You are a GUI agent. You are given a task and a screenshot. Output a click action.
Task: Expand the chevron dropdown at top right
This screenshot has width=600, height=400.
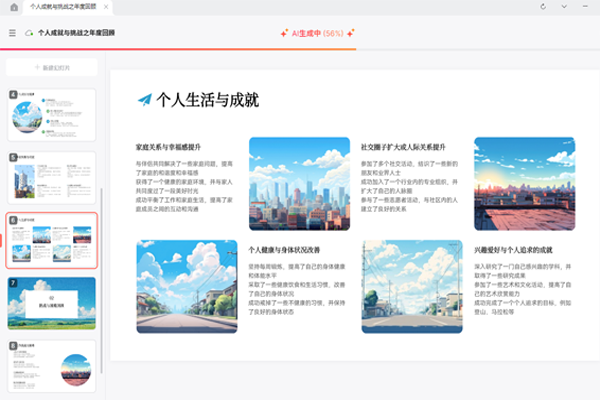(x=564, y=7)
